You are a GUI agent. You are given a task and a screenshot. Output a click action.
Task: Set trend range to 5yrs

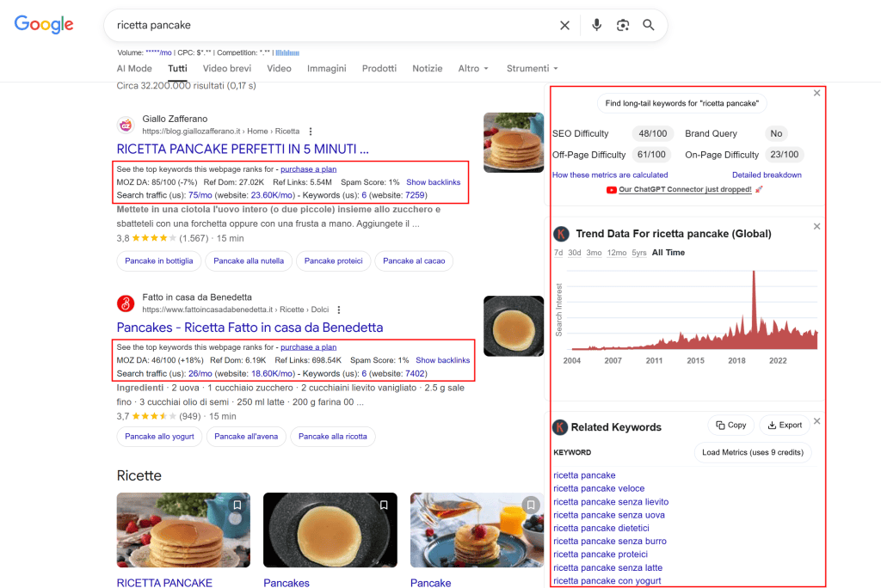(639, 253)
